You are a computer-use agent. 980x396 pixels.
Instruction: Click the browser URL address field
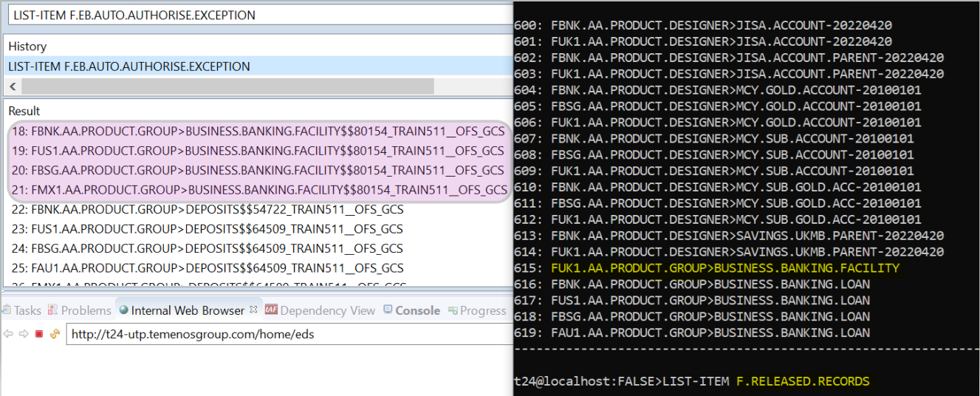tap(289, 335)
